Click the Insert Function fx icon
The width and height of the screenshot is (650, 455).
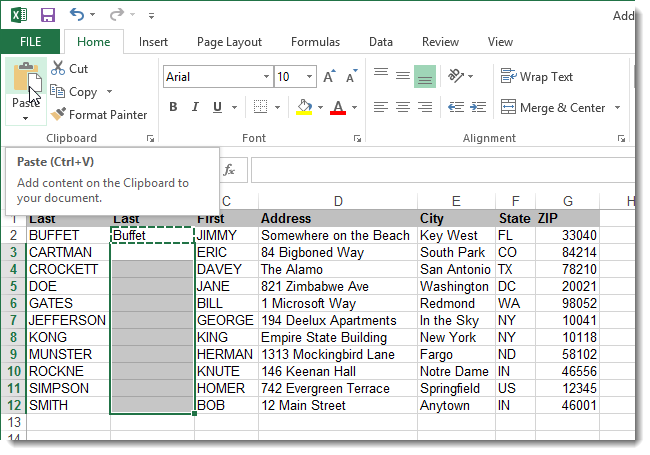[229, 170]
